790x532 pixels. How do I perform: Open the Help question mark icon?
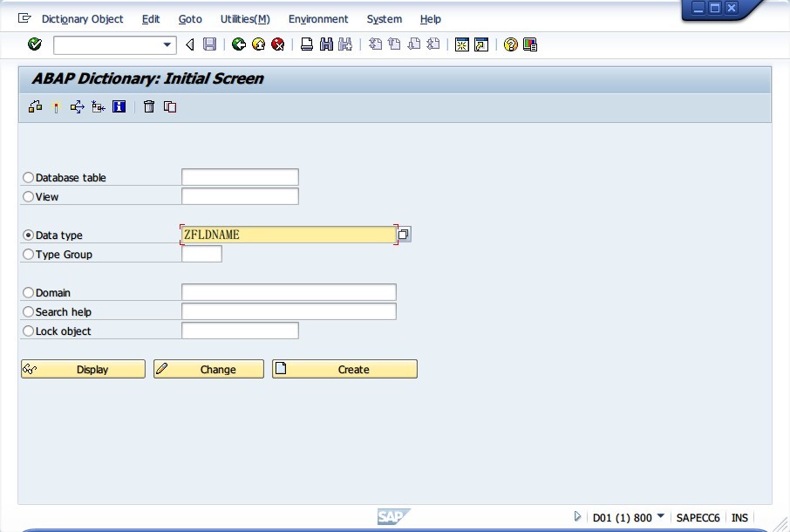pyautogui.click(x=511, y=44)
